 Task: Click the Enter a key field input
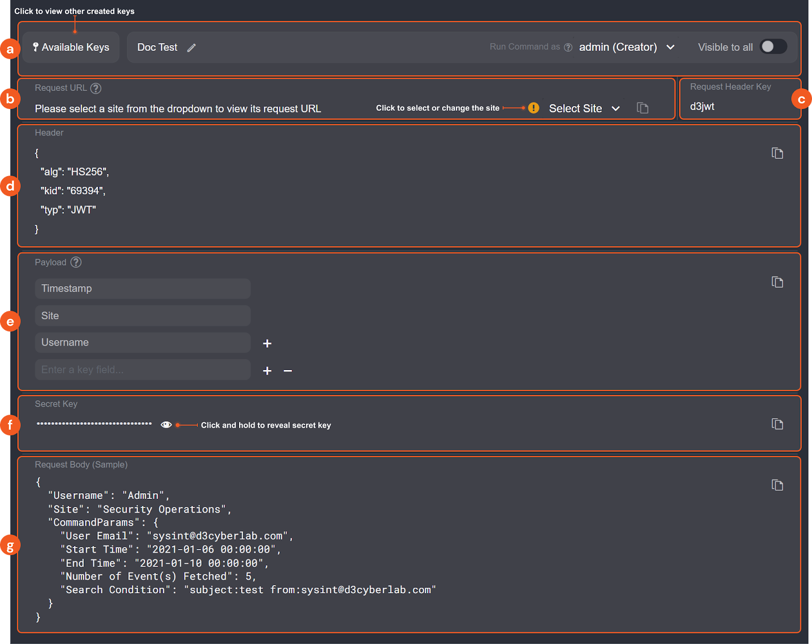pos(142,369)
